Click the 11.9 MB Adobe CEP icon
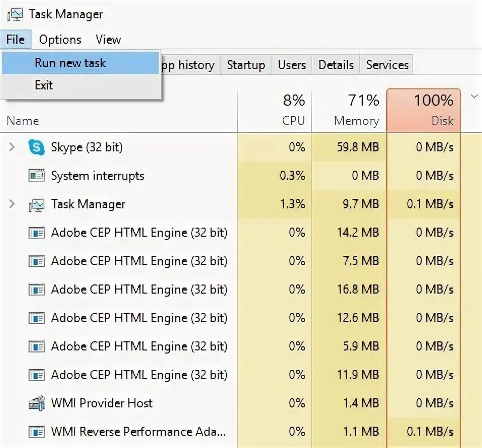 click(37, 375)
